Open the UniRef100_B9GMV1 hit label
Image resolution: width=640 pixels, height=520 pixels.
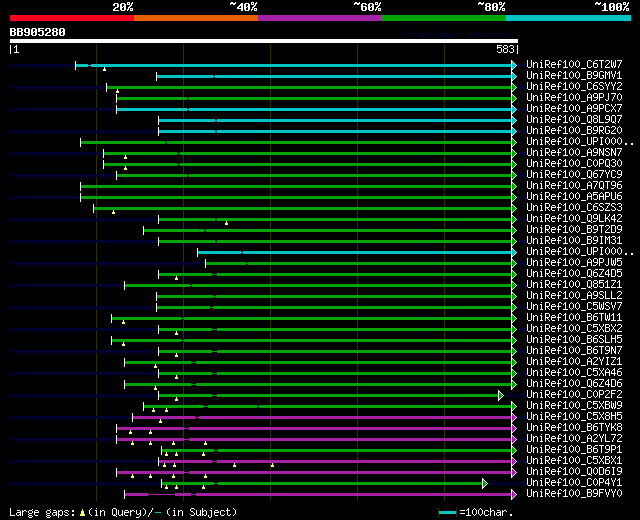pyautogui.click(x=574, y=76)
